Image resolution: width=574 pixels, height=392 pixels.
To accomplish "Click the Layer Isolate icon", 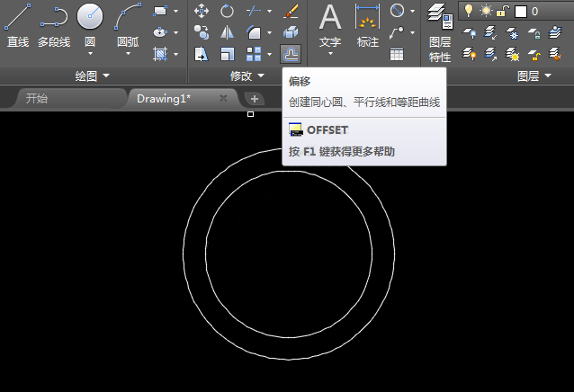I will click(490, 32).
